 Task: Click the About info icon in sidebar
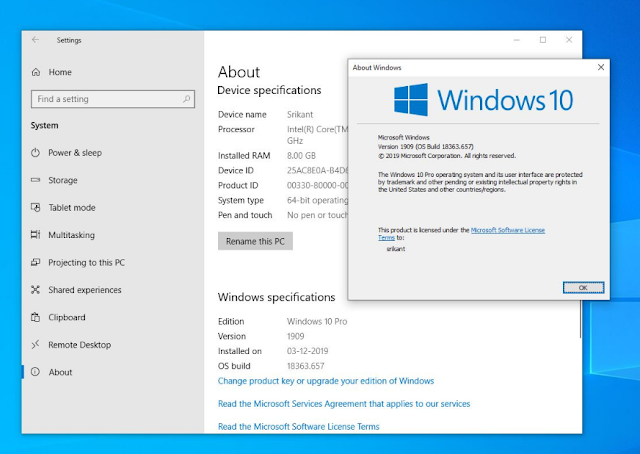pos(36,372)
